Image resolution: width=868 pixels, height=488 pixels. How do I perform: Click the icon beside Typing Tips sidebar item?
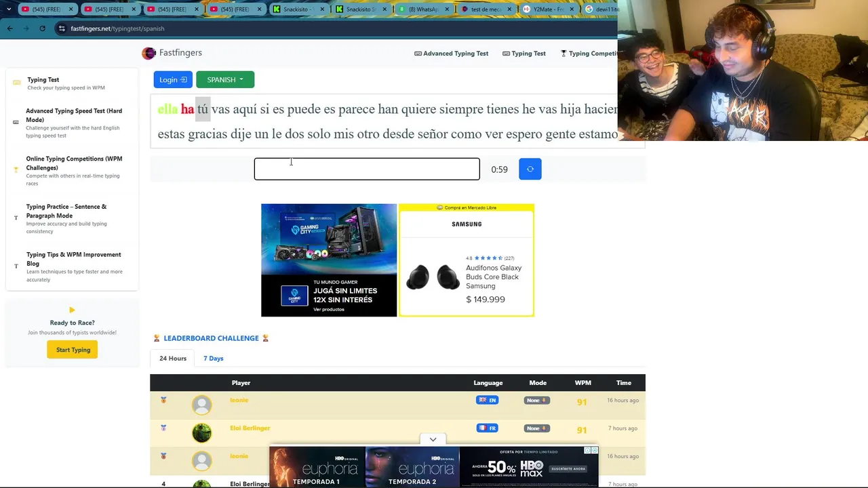click(x=16, y=266)
